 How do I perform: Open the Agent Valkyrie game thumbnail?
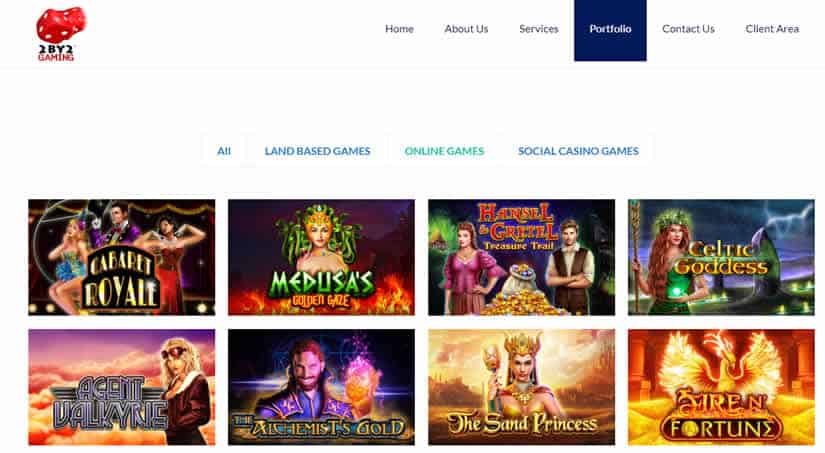[122, 387]
